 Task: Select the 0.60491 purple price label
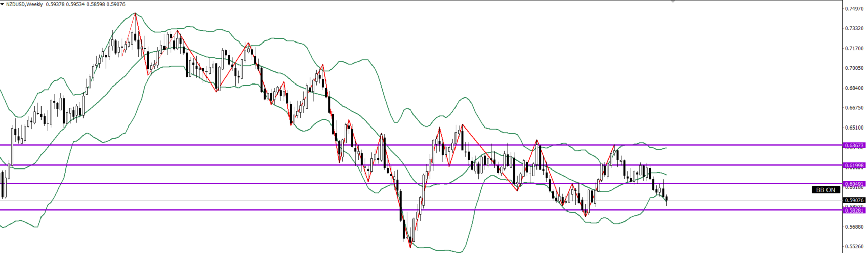point(854,184)
